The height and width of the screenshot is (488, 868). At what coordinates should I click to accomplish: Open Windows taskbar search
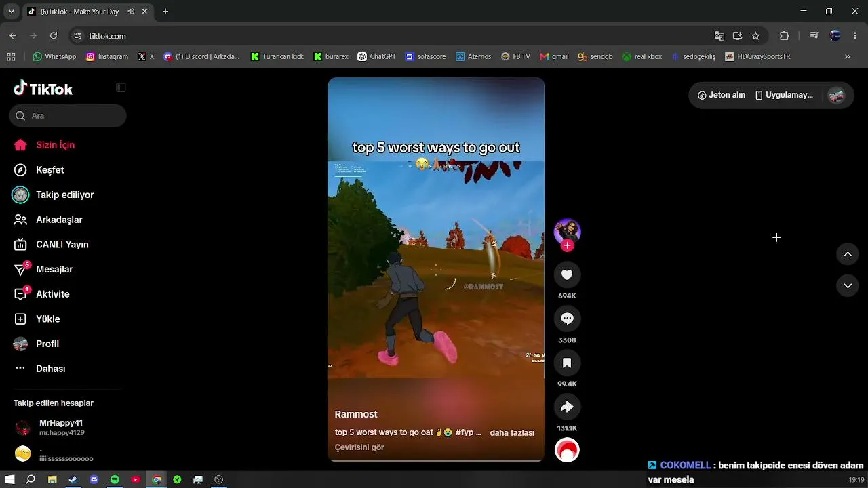click(31, 480)
